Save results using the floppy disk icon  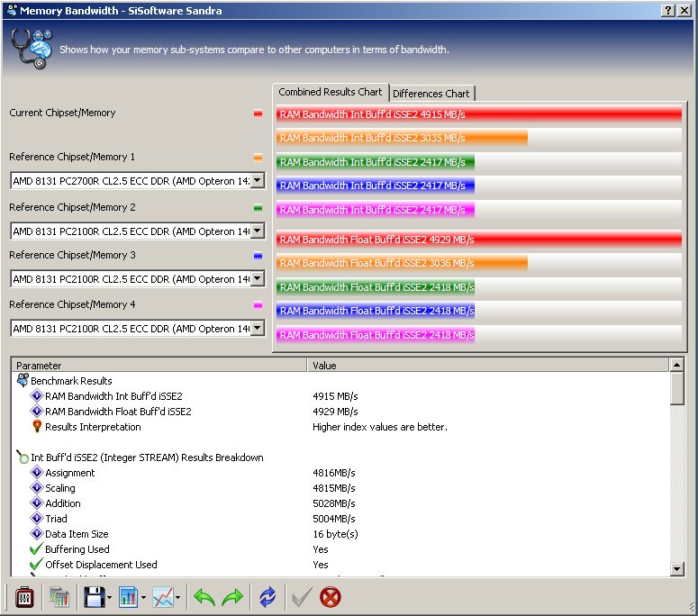[x=94, y=597]
